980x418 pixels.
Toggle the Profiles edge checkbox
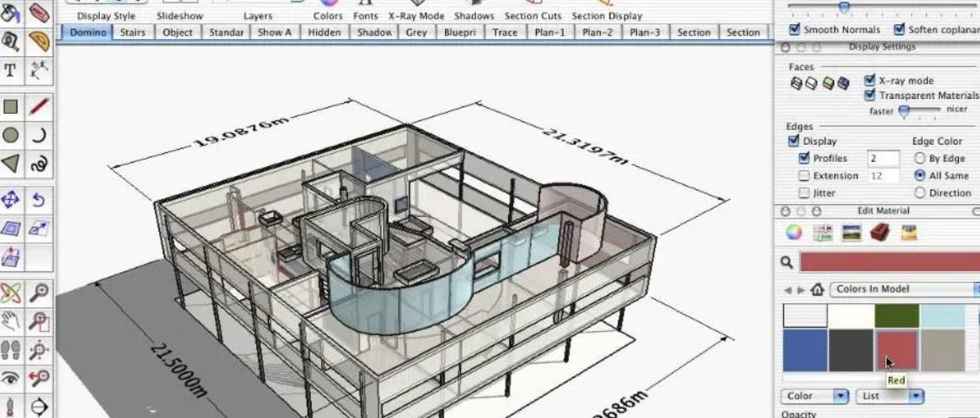805,158
